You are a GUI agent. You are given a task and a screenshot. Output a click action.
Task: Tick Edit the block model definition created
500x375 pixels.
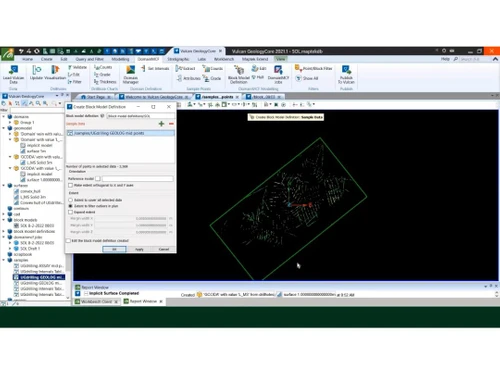[68, 241]
